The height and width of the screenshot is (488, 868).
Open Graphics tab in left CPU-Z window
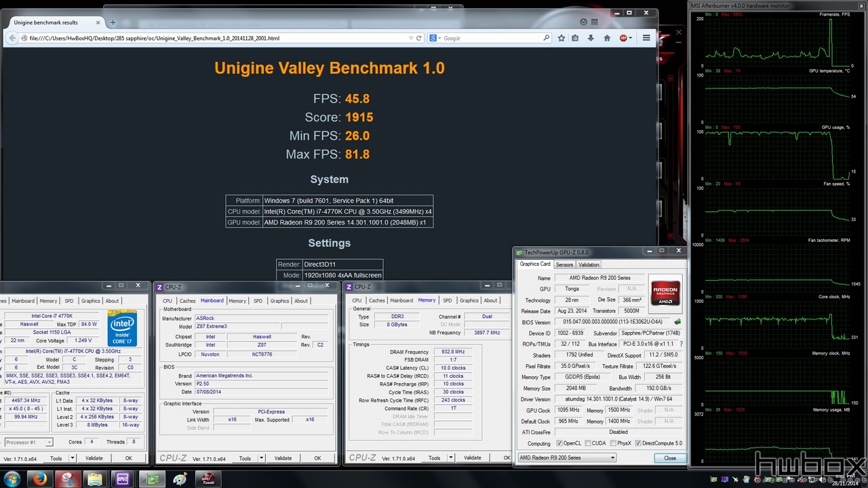pos(90,301)
